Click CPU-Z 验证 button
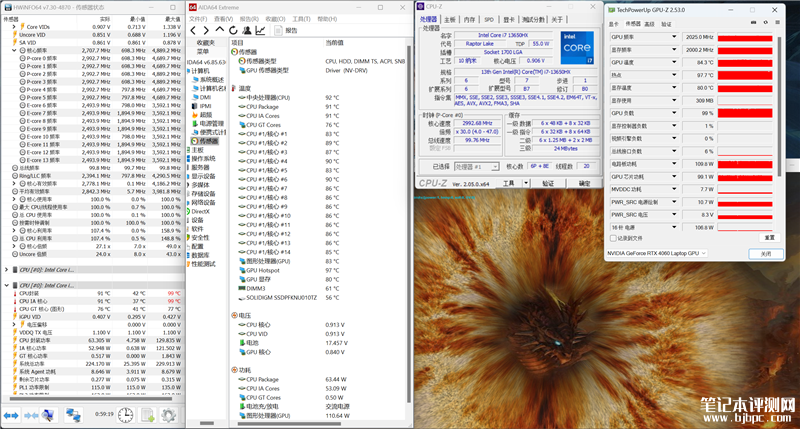 [548, 183]
